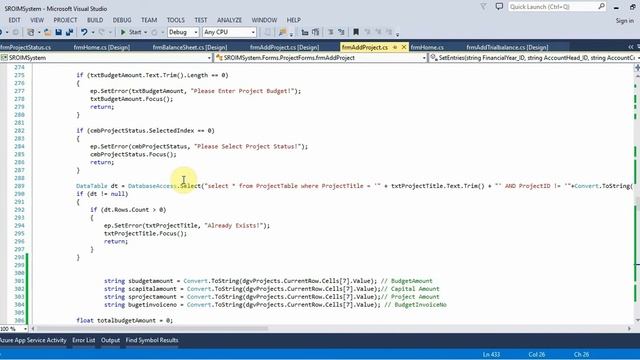Open toolbar overflow options arrow

(x=397, y=34)
